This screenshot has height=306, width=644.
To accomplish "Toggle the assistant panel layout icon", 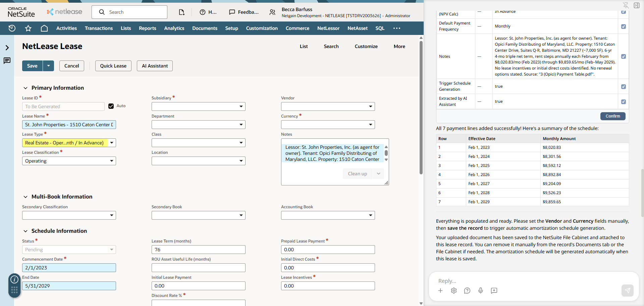I will pyautogui.click(x=637, y=5).
